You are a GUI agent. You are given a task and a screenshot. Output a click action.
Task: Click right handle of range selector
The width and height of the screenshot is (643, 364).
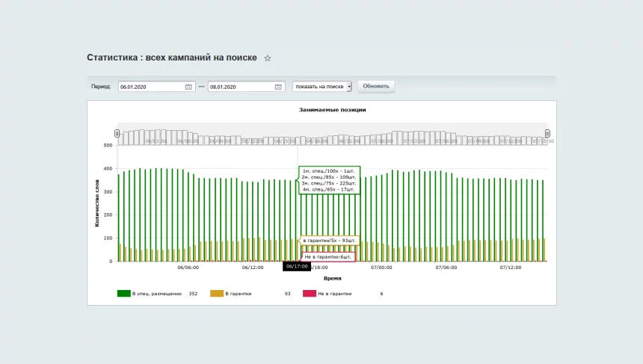click(x=547, y=134)
